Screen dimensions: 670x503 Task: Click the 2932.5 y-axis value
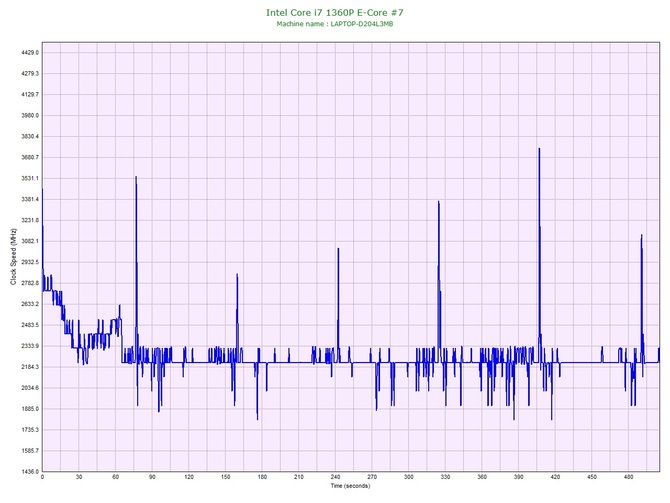pos(30,262)
